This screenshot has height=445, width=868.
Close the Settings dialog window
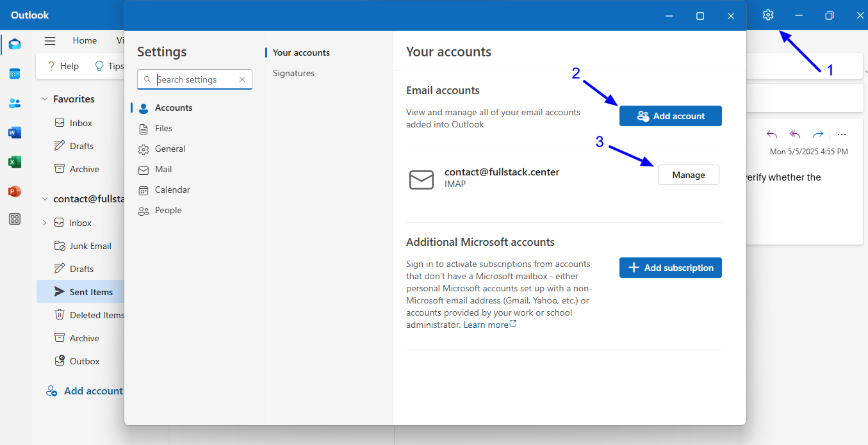tap(731, 16)
